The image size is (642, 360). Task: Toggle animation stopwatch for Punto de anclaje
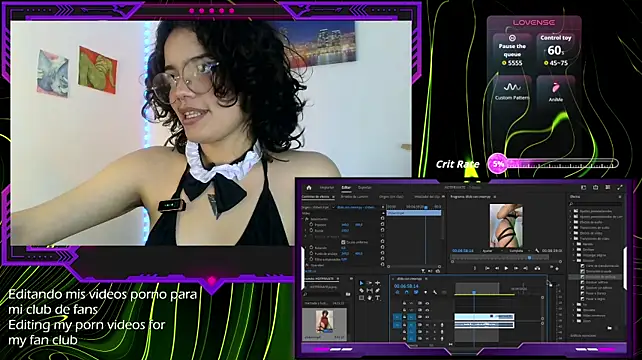pyautogui.click(x=312, y=254)
